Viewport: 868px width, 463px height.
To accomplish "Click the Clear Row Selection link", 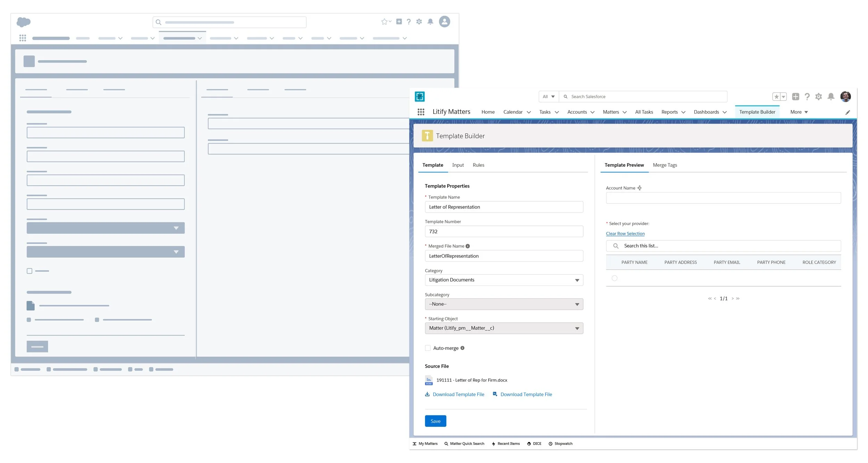I will [625, 233].
